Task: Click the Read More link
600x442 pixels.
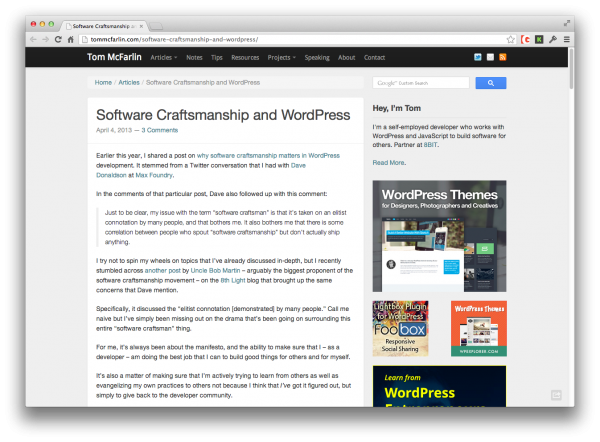Action: pos(388,163)
